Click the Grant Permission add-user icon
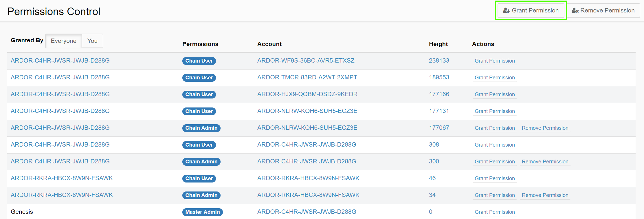This screenshot has width=644, height=219. tap(506, 11)
